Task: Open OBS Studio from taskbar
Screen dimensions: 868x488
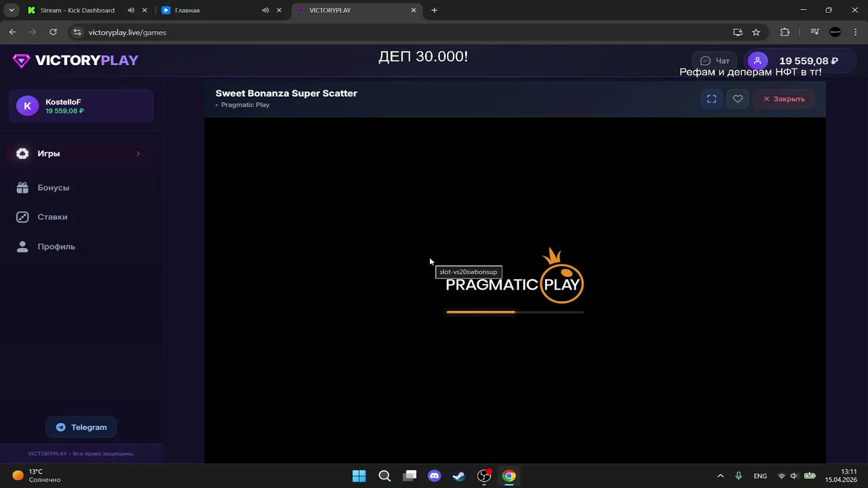Action: pos(484,476)
